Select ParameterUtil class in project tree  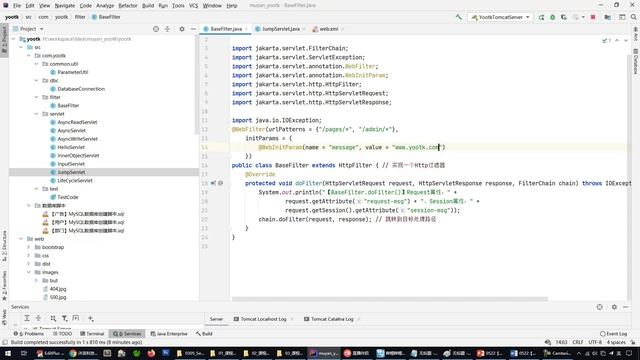tap(72, 72)
